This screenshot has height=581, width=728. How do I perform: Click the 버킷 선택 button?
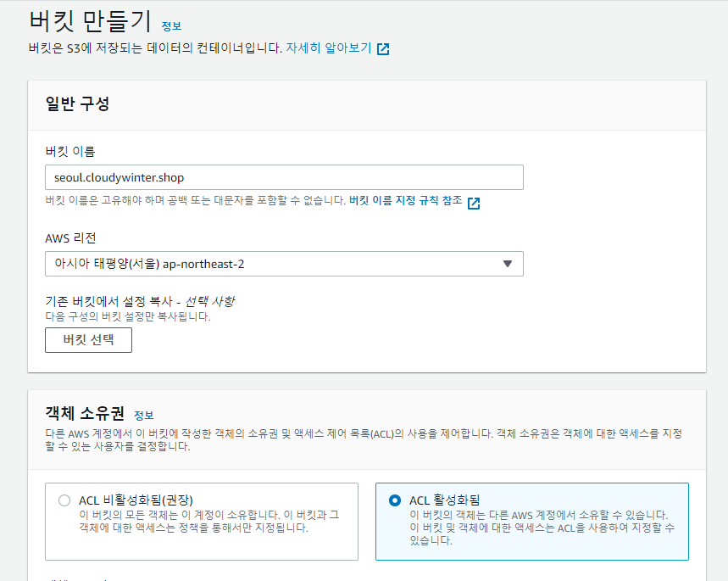(88, 340)
